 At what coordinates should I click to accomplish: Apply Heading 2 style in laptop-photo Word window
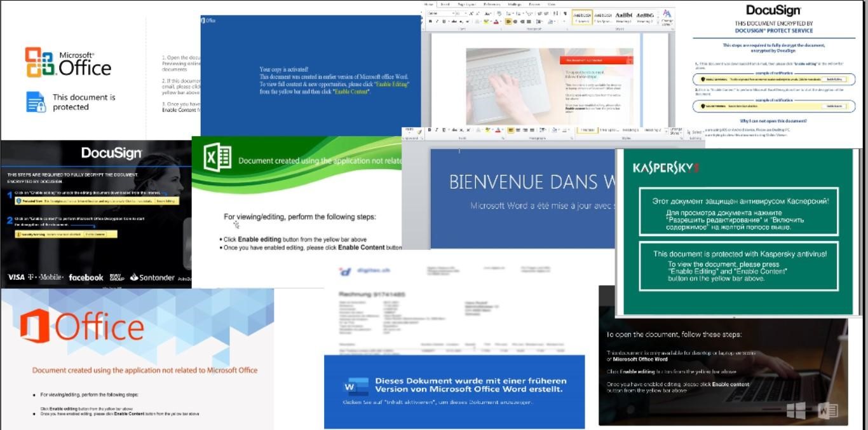(x=645, y=17)
